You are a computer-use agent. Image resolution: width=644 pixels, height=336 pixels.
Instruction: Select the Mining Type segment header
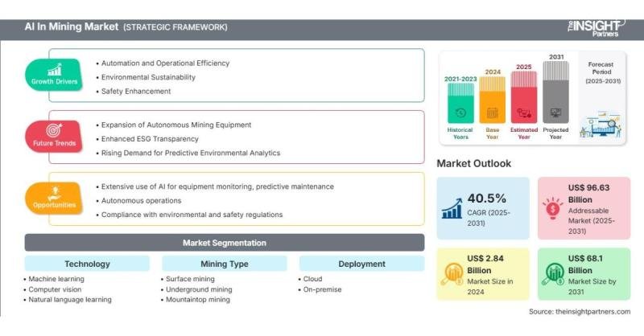point(225,264)
